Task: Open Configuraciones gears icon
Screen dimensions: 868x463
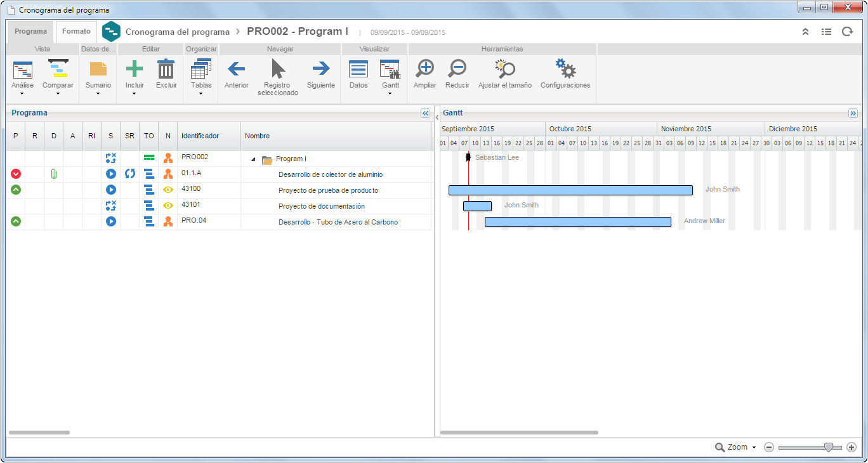Action: pos(565,68)
